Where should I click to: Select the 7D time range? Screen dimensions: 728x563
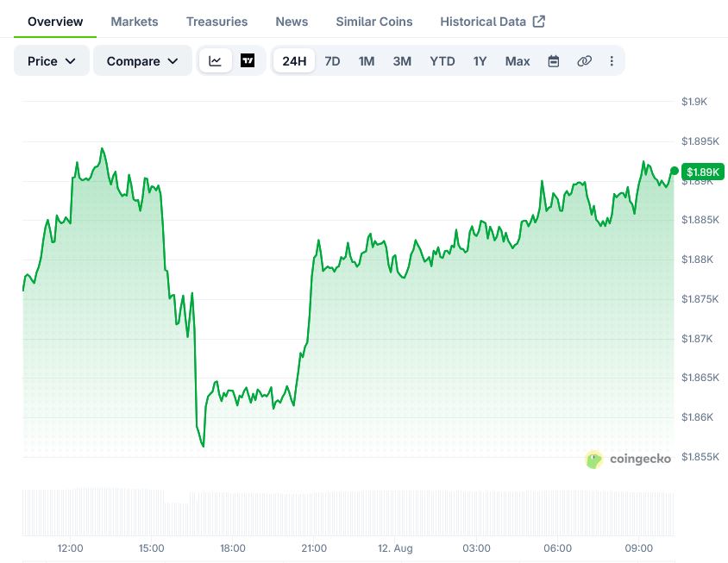tap(332, 61)
